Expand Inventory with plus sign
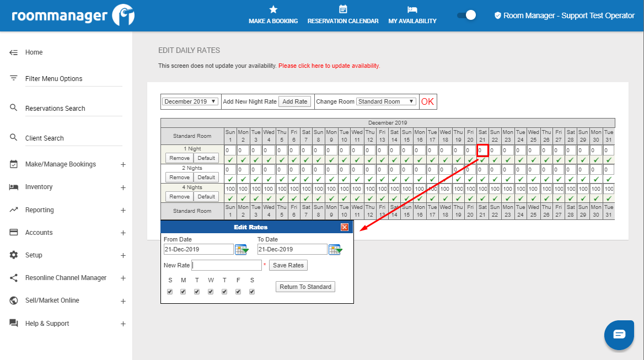 [x=123, y=187]
